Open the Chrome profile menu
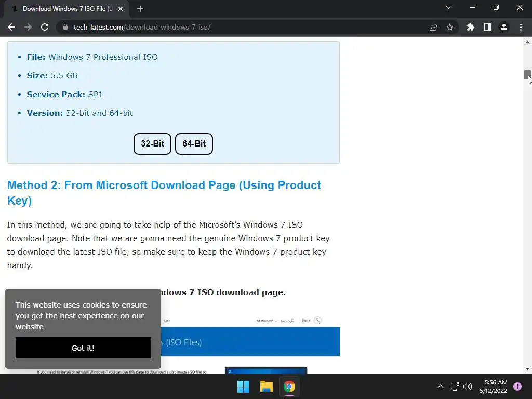Image resolution: width=532 pixels, height=399 pixels. [504, 27]
